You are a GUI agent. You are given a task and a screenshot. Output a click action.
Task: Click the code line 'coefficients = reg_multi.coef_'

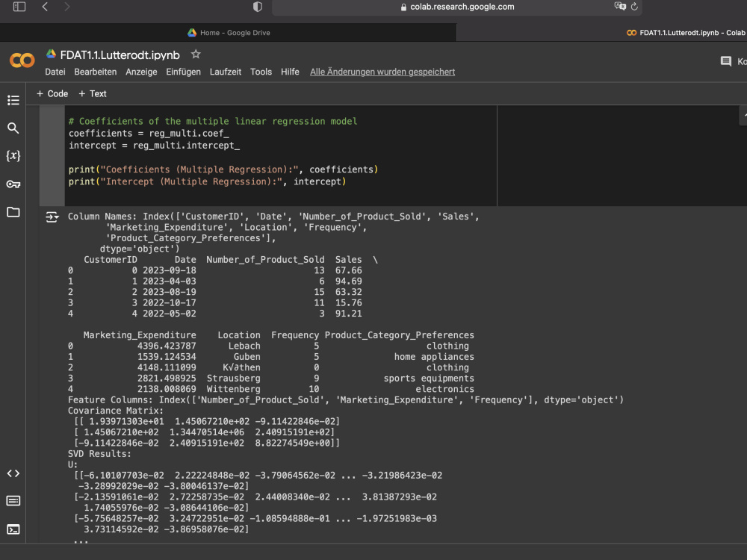click(x=149, y=134)
